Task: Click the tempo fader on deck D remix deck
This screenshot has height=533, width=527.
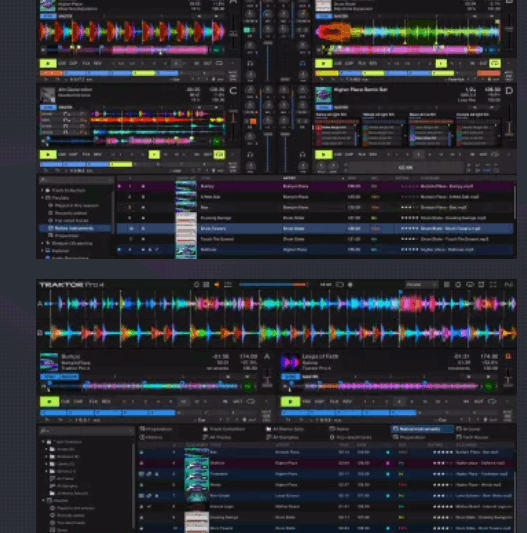Action: coord(509,127)
